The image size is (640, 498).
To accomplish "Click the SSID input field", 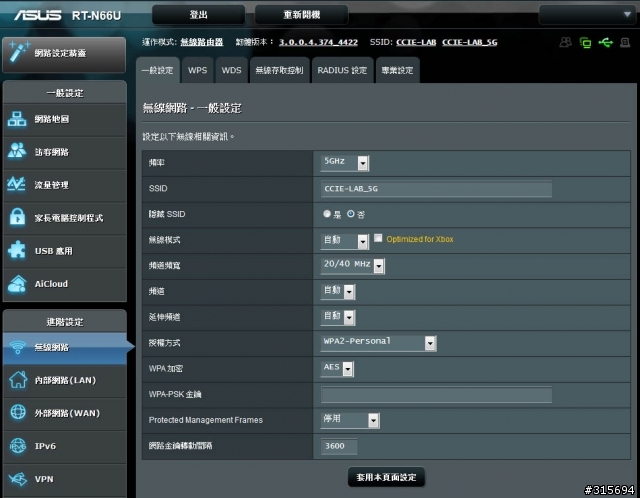I will (x=436, y=189).
